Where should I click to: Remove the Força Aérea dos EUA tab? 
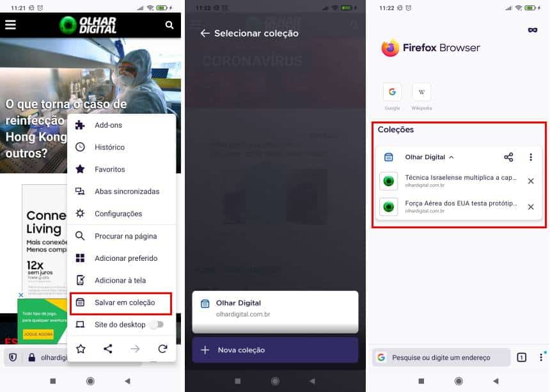pyautogui.click(x=531, y=207)
